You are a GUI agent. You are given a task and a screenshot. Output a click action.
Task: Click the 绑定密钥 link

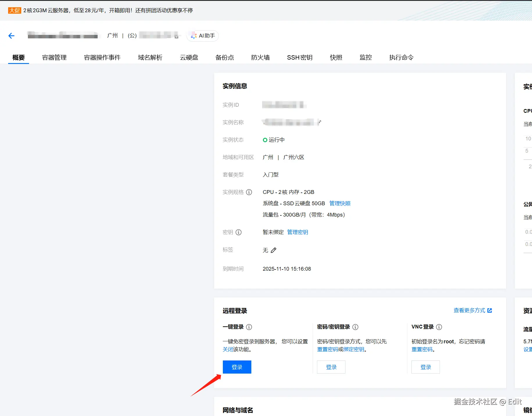(354, 349)
